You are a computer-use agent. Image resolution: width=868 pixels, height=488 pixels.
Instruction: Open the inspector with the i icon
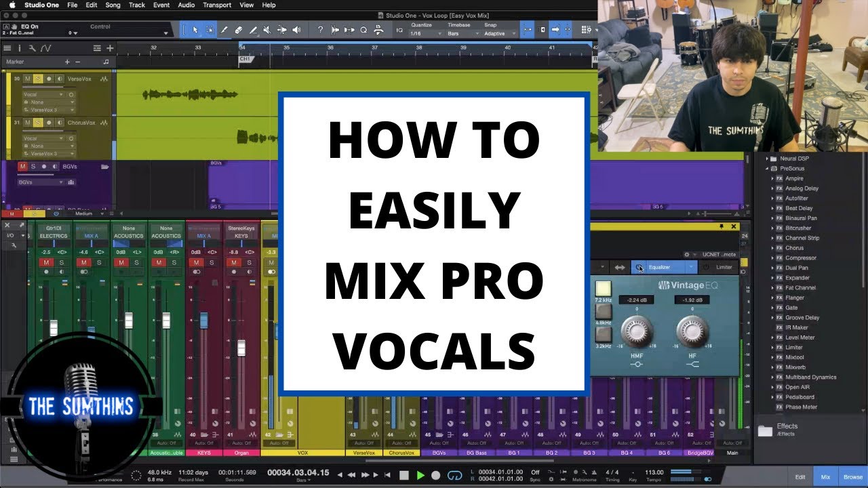19,48
